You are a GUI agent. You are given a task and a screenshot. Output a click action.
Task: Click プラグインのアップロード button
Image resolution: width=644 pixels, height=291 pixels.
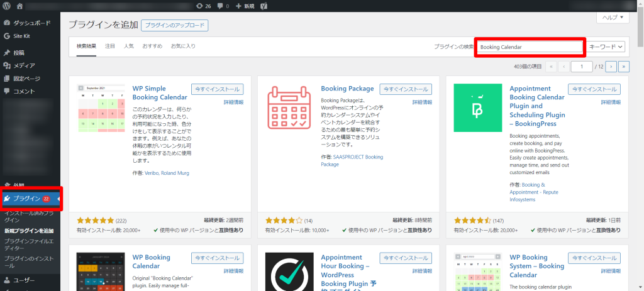coord(175,25)
